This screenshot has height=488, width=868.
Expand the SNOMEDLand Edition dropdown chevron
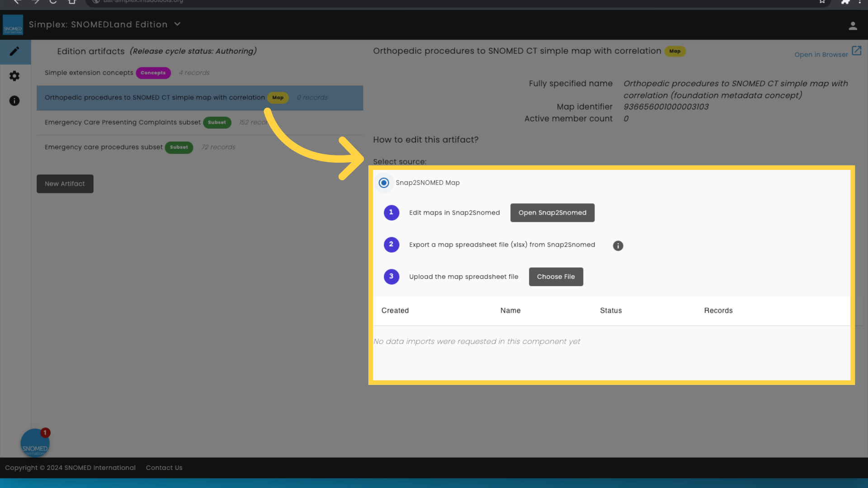pos(177,24)
